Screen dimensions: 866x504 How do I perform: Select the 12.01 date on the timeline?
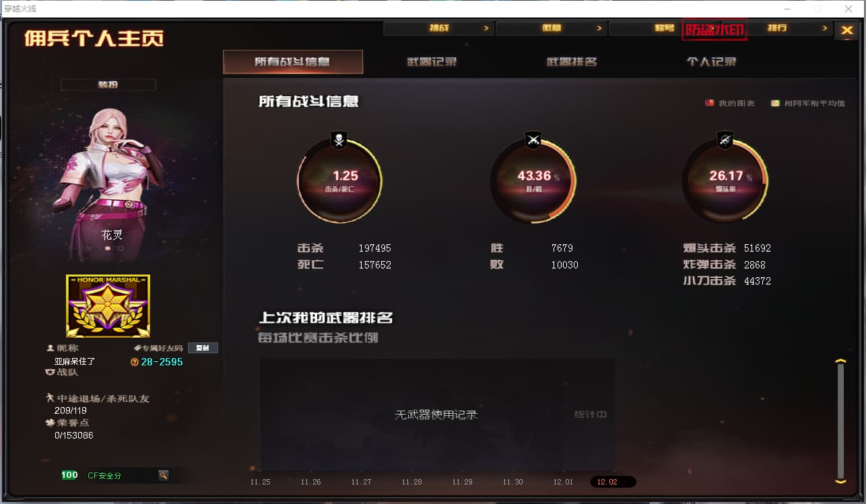pyautogui.click(x=563, y=482)
